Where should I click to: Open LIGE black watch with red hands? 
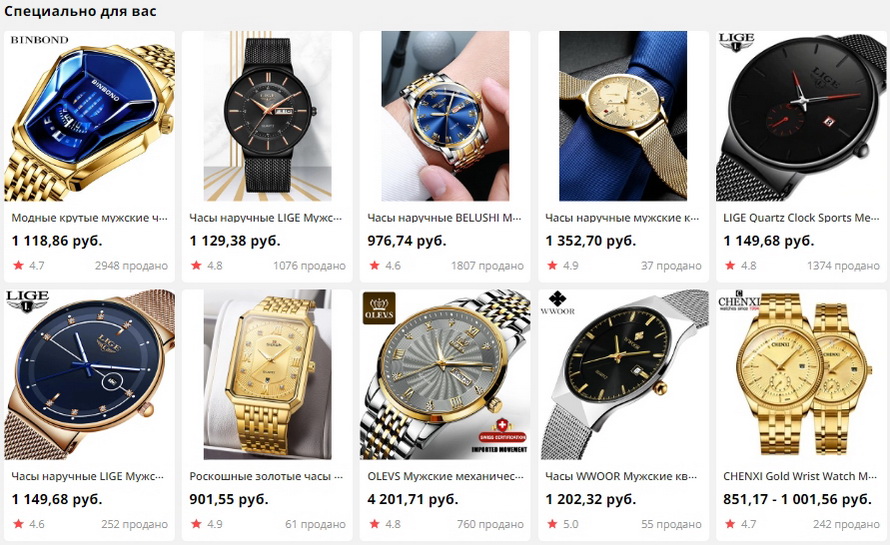tap(801, 116)
